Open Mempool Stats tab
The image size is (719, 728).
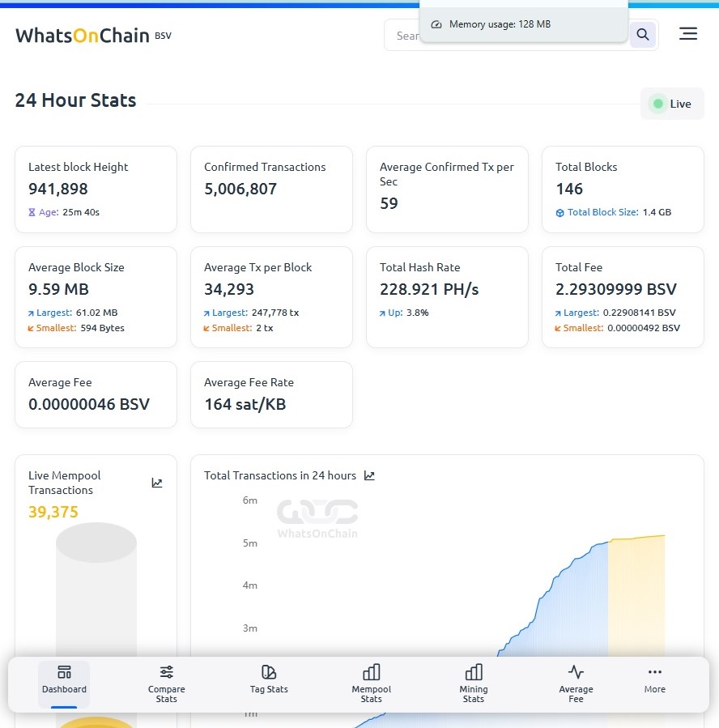tap(372, 684)
